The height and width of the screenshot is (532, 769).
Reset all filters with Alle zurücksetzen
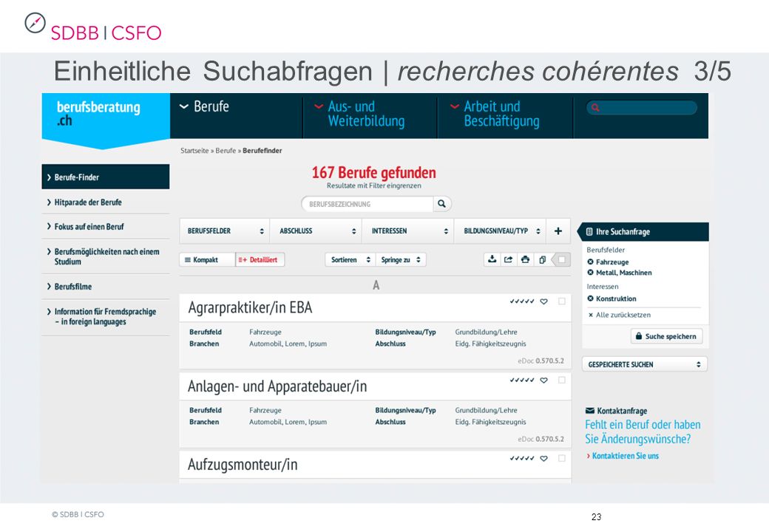pyautogui.click(x=620, y=315)
